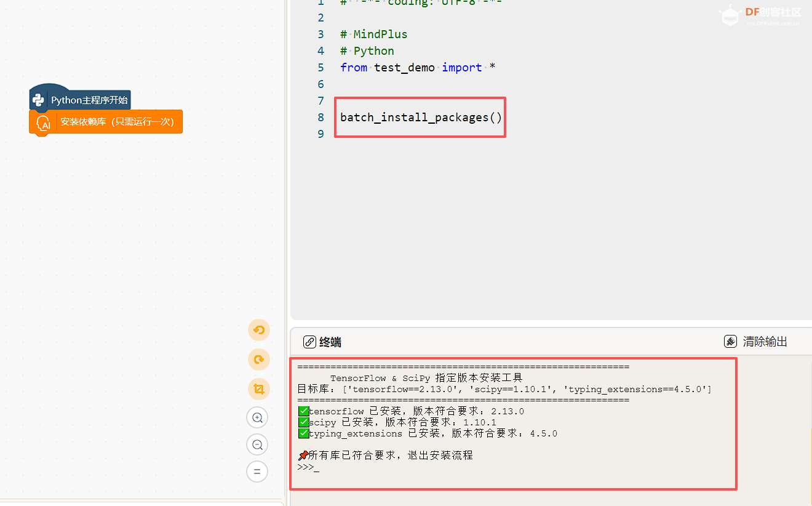Click the Python logo on the 主程序开始 block
The height and width of the screenshot is (506, 812).
pyautogui.click(x=39, y=99)
